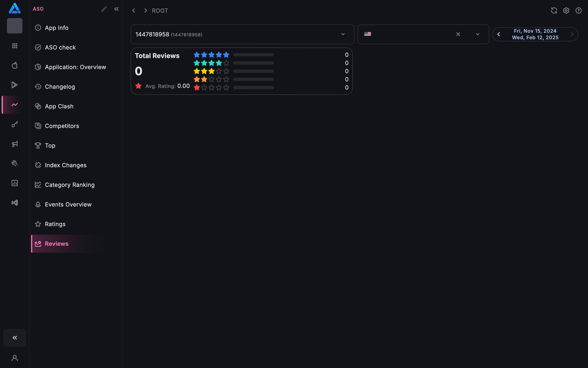The width and height of the screenshot is (588, 368).
Task: Open the Apple App Store section icon
Action: [x=14, y=65]
